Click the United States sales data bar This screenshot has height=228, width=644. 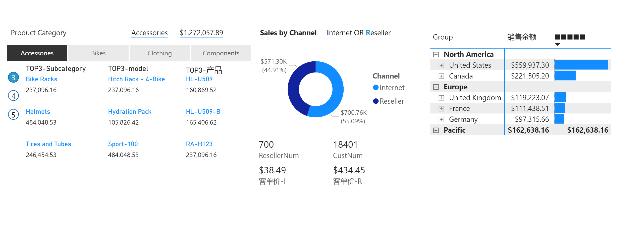click(581, 65)
